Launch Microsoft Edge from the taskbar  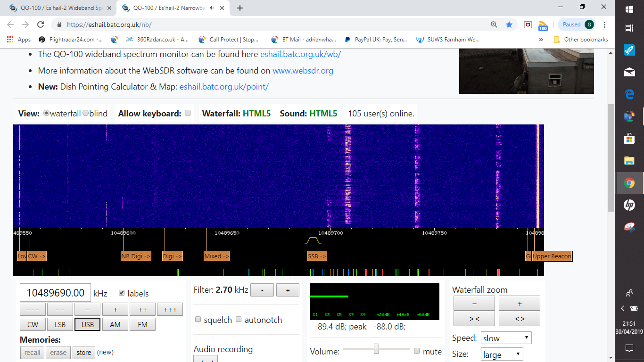[x=629, y=94]
